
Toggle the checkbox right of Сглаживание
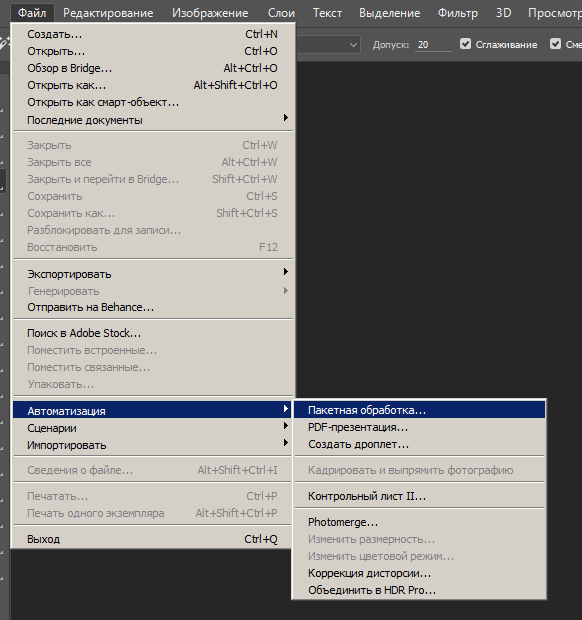point(555,44)
